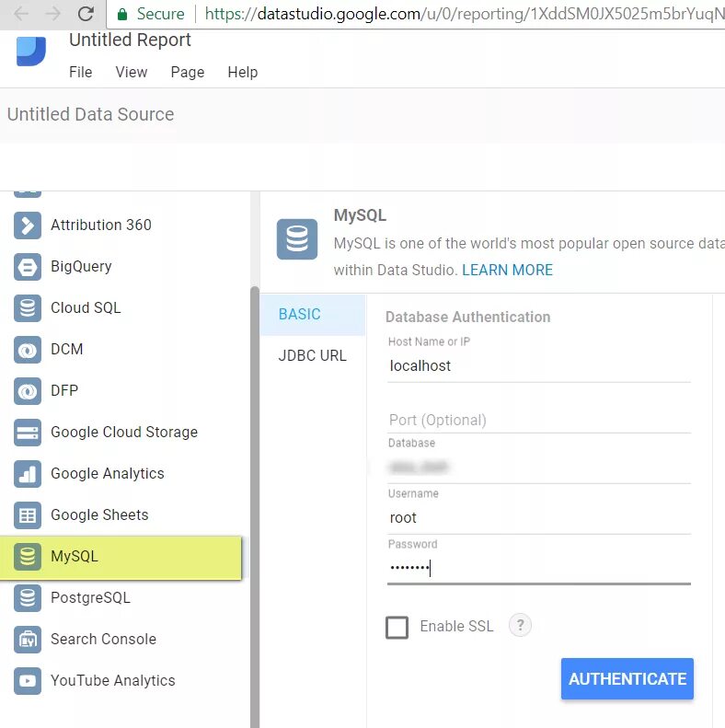Click the DFP connector icon
Screen dimensions: 725x728
pos(28,391)
